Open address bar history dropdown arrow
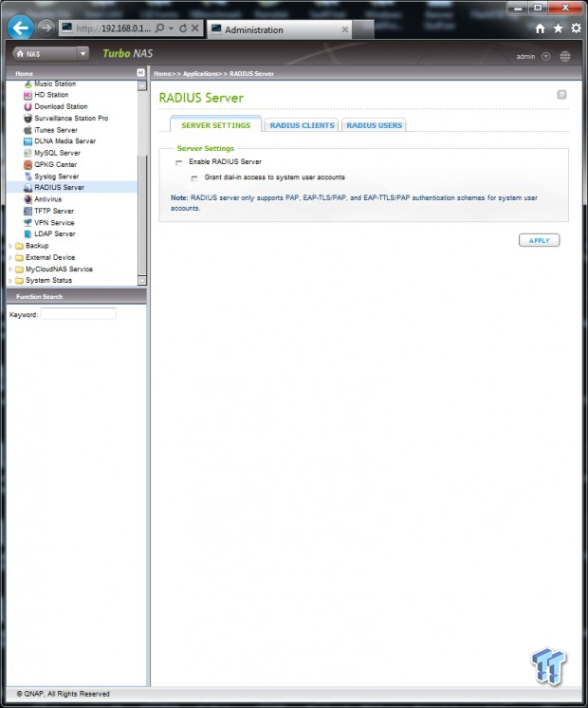The width and height of the screenshot is (588, 708). coord(171,28)
